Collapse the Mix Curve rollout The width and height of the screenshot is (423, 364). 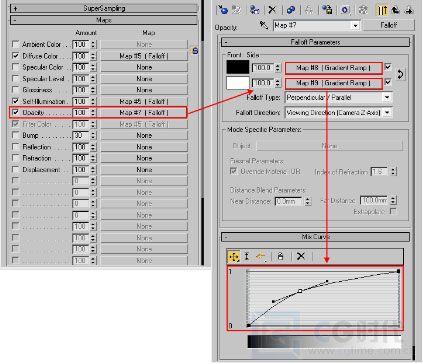click(x=315, y=237)
